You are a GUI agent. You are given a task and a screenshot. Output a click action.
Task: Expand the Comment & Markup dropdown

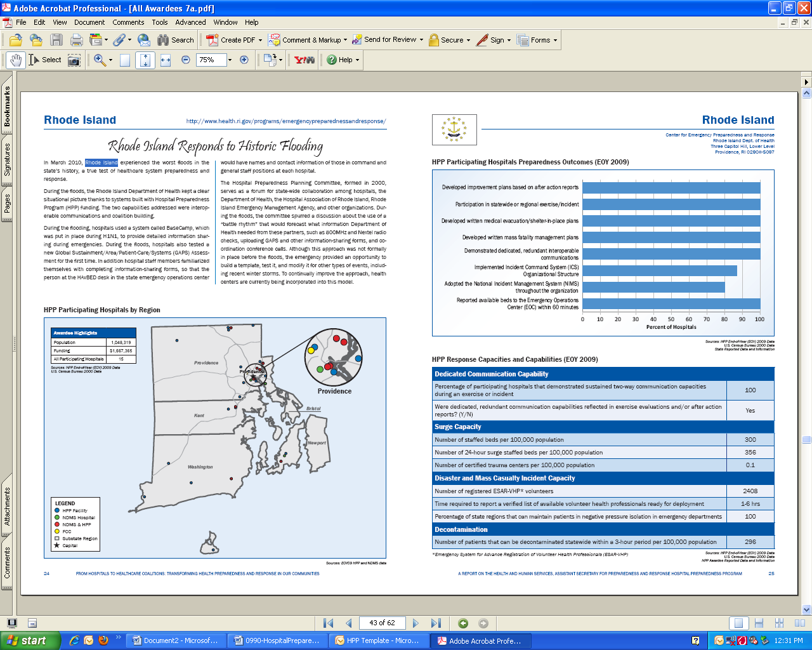coord(345,40)
